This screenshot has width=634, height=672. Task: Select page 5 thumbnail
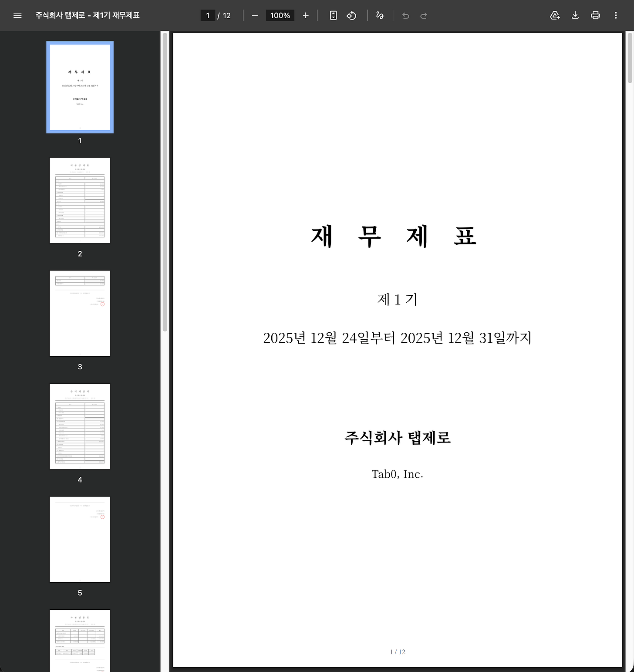(80, 539)
